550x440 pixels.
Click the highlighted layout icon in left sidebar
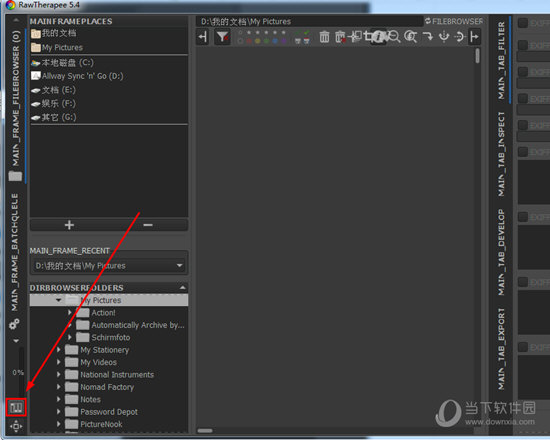tap(16, 407)
